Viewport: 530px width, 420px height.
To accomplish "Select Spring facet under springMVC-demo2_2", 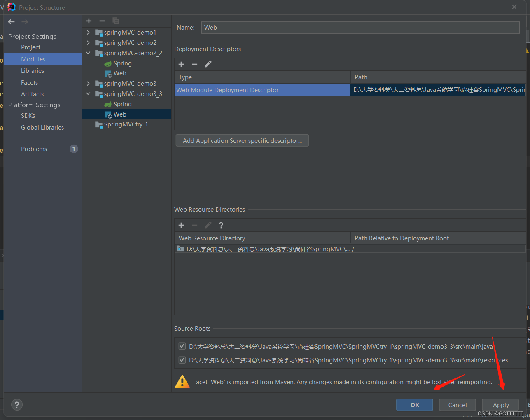I will pos(118,63).
